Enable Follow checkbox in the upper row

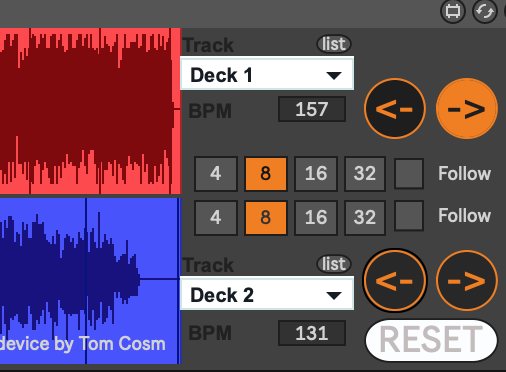point(409,174)
